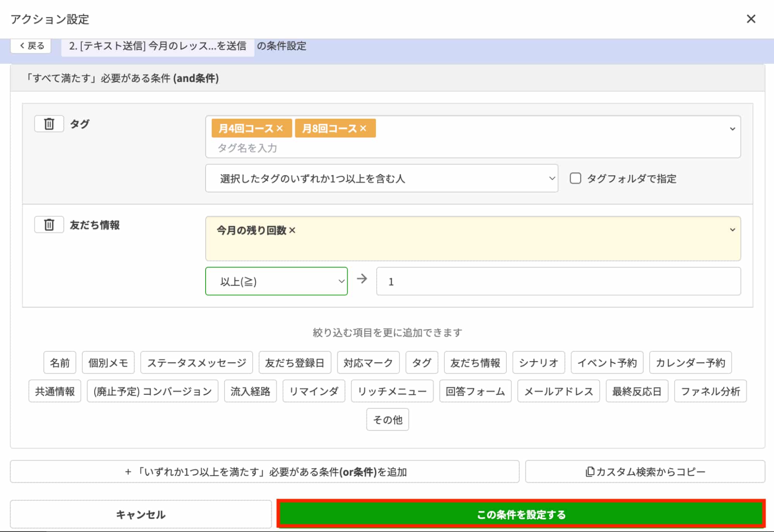Add an or条件 condition block
The image size is (774, 532).
click(264, 472)
